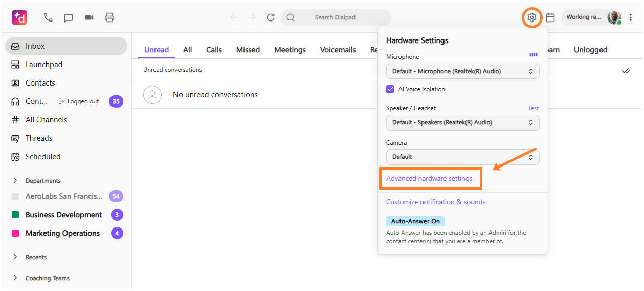Toggle the AI Voice Isolation checkbox
644x291 pixels.
tap(390, 89)
